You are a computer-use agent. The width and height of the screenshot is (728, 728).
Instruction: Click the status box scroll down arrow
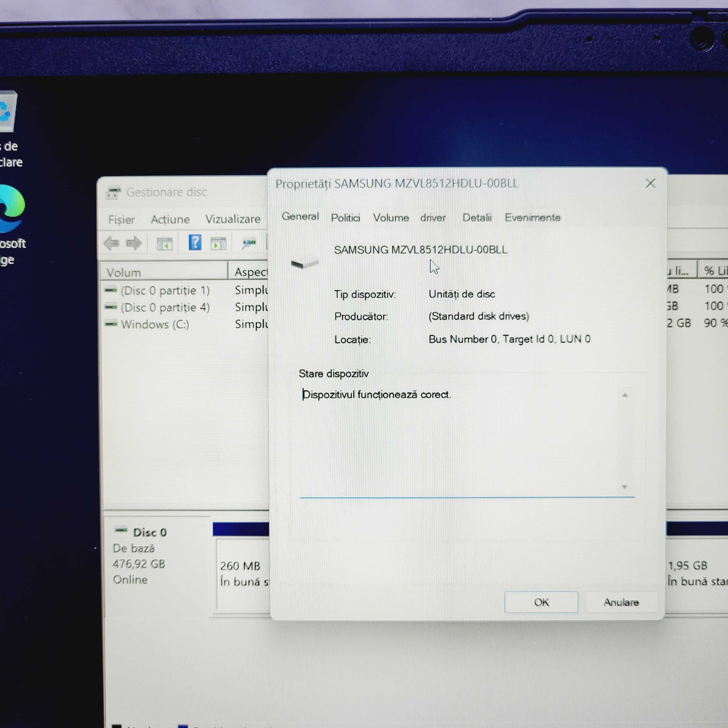tap(624, 487)
